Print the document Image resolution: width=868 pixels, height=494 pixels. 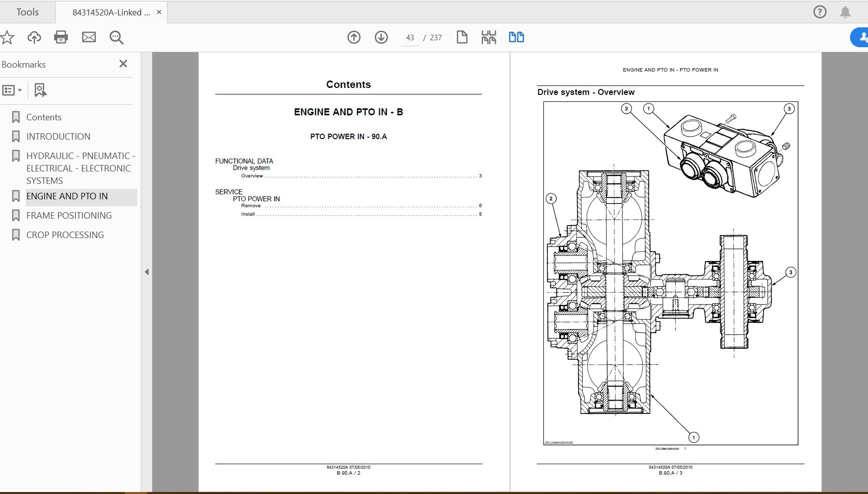coord(61,37)
